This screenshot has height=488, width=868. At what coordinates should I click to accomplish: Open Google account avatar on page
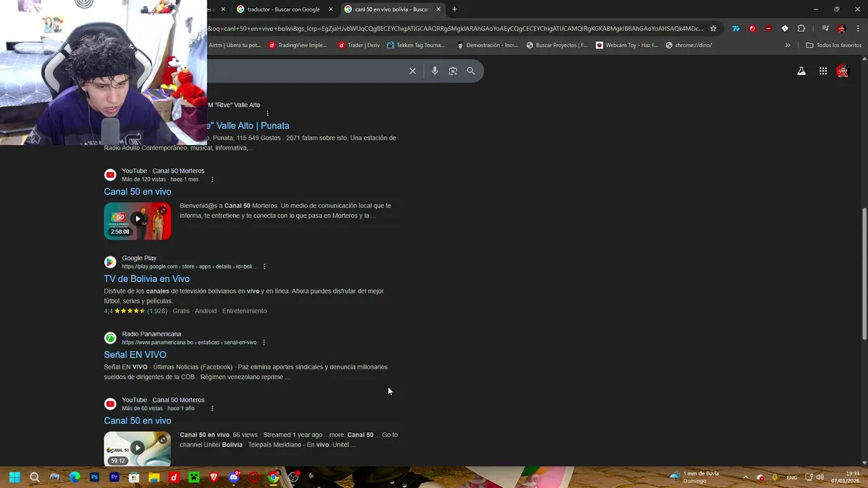[843, 71]
